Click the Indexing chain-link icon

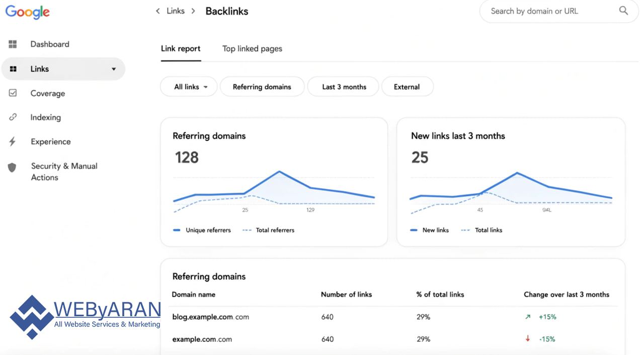coord(13,117)
